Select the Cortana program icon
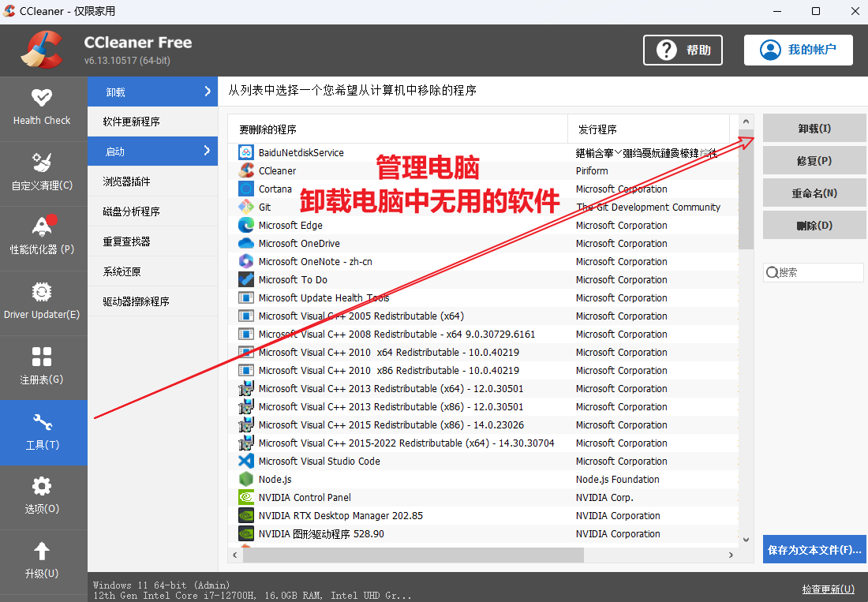Image resolution: width=868 pixels, height=602 pixels. pyautogui.click(x=245, y=189)
